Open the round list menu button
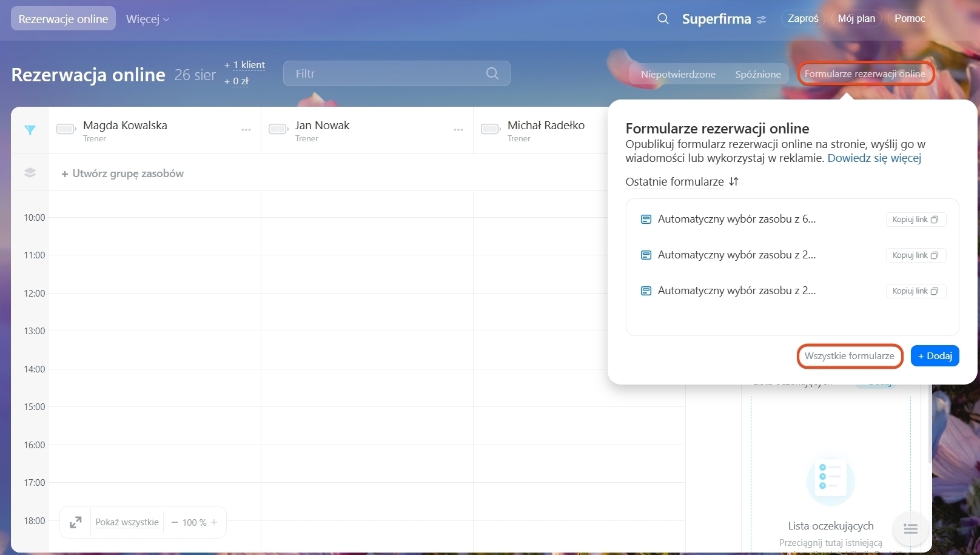 pos(910,529)
